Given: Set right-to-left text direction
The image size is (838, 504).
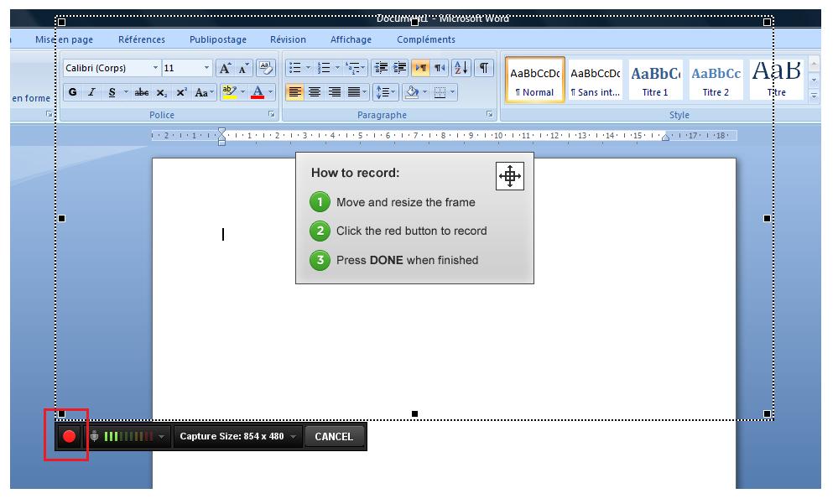Looking at the screenshot, I should click(440, 68).
